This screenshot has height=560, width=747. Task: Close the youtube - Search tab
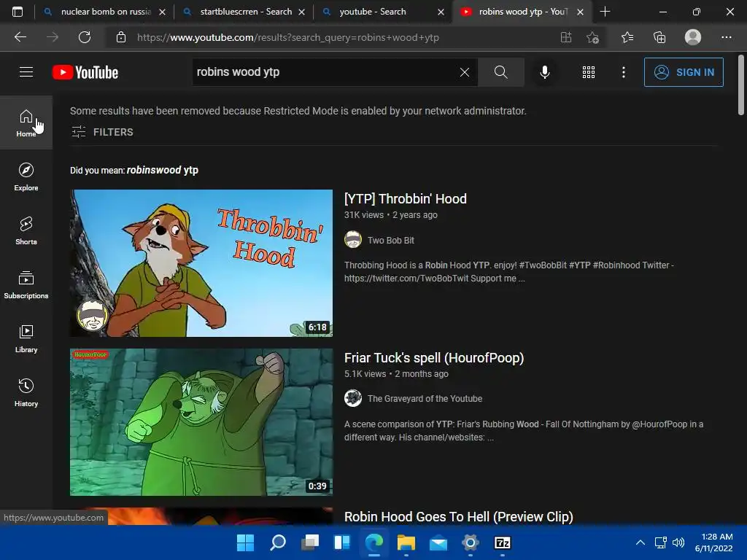[x=441, y=12]
